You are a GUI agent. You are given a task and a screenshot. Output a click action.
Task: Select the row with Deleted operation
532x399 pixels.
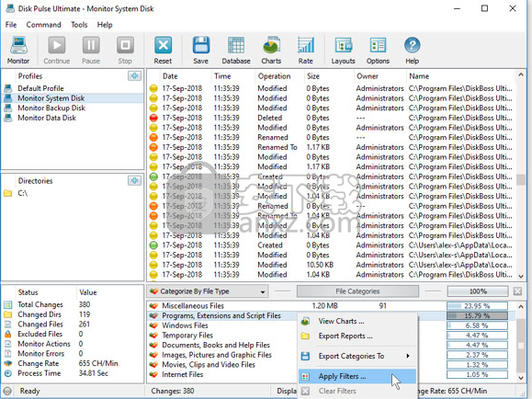(331, 118)
